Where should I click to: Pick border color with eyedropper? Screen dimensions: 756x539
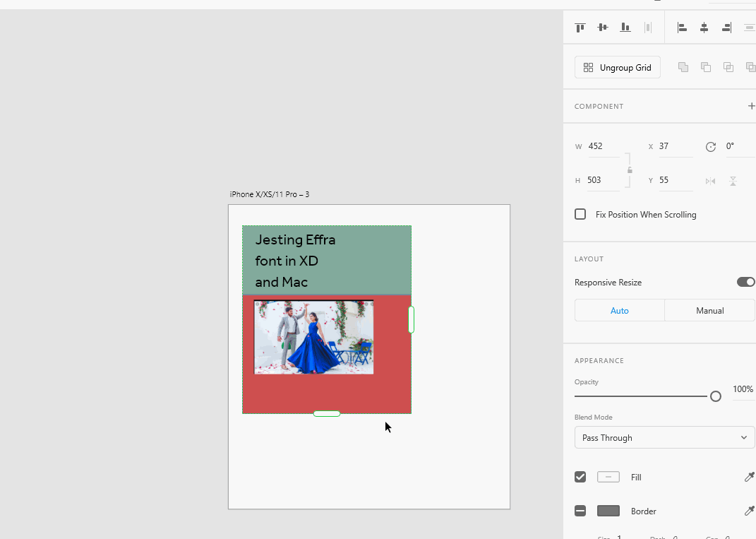[749, 511]
